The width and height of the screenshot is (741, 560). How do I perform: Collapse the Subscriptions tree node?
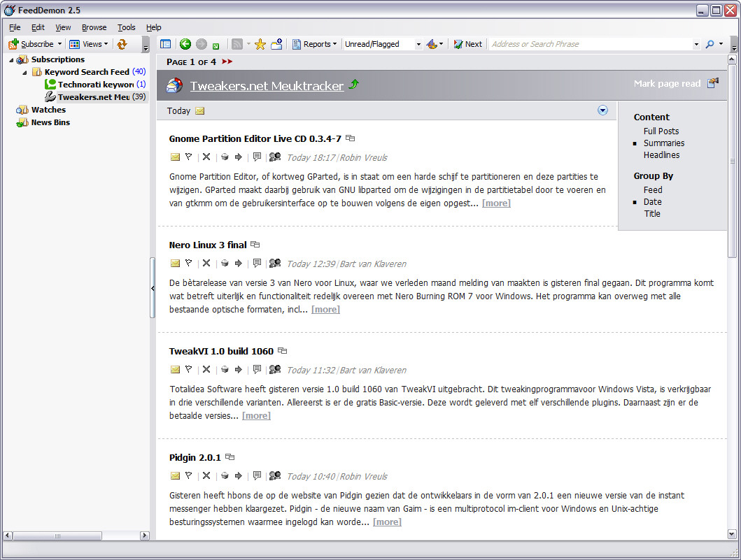pos(11,60)
